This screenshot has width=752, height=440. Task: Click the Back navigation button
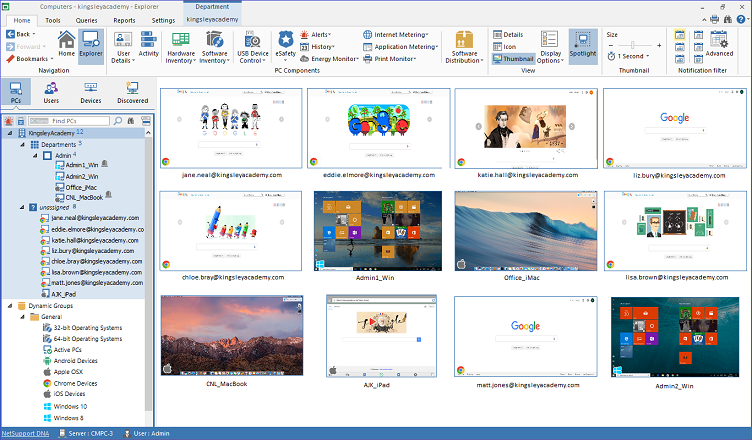(x=20, y=34)
